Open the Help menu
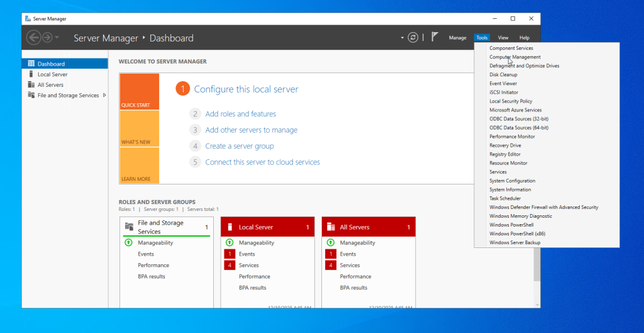 (524, 38)
